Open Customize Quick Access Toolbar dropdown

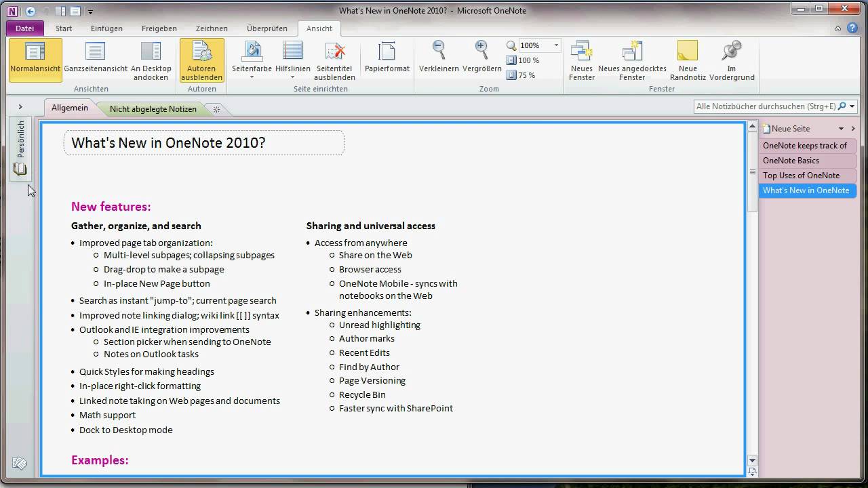[90, 12]
